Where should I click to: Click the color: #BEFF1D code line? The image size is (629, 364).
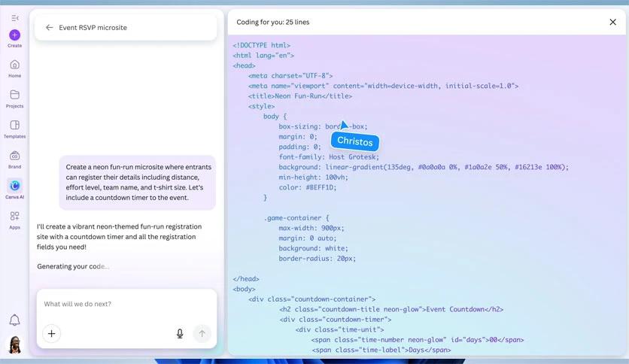pyautogui.click(x=308, y=187)
